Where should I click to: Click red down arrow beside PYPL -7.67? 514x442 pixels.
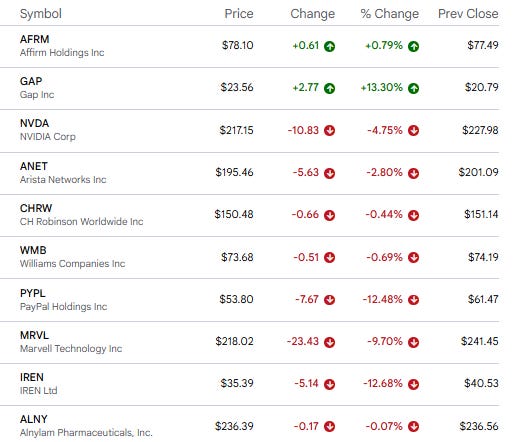(x=329, y=300)
